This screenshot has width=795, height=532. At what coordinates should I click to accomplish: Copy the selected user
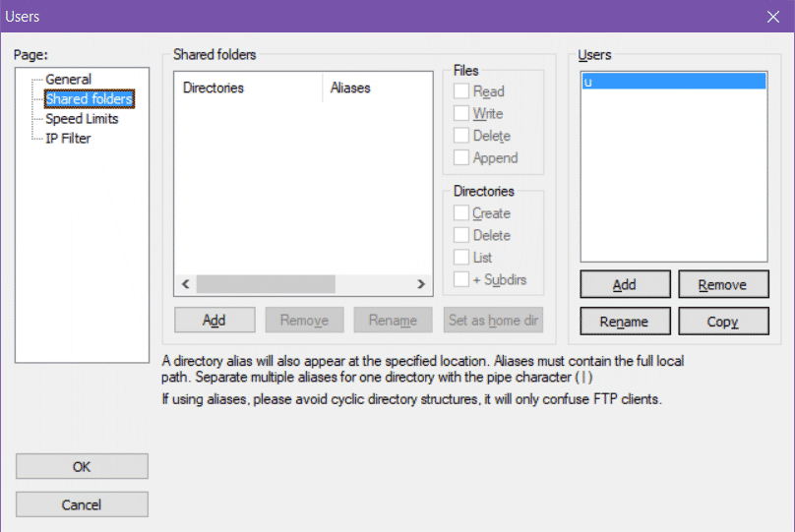click(722, 322)
